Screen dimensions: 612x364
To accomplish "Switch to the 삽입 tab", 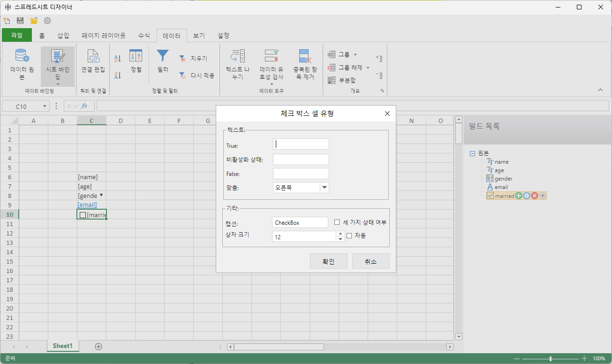I will (63, 35).
